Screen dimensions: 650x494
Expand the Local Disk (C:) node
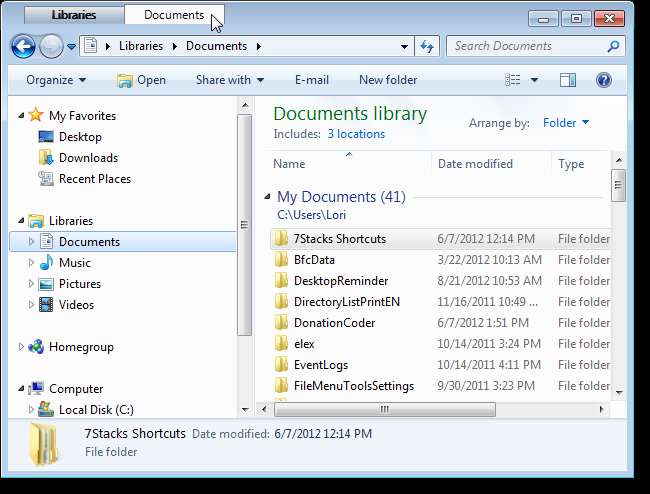31,410
